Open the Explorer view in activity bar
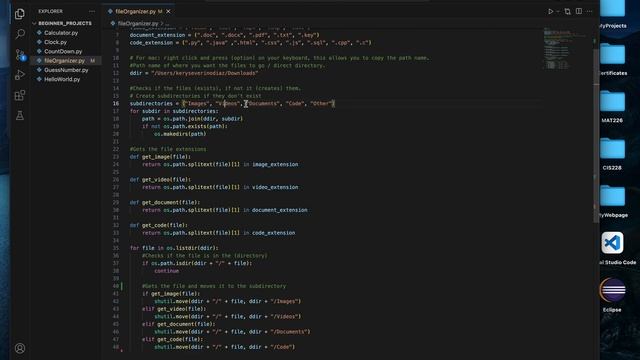The height and width of the screenshot is (360, 640). click(x=20, y=14)
